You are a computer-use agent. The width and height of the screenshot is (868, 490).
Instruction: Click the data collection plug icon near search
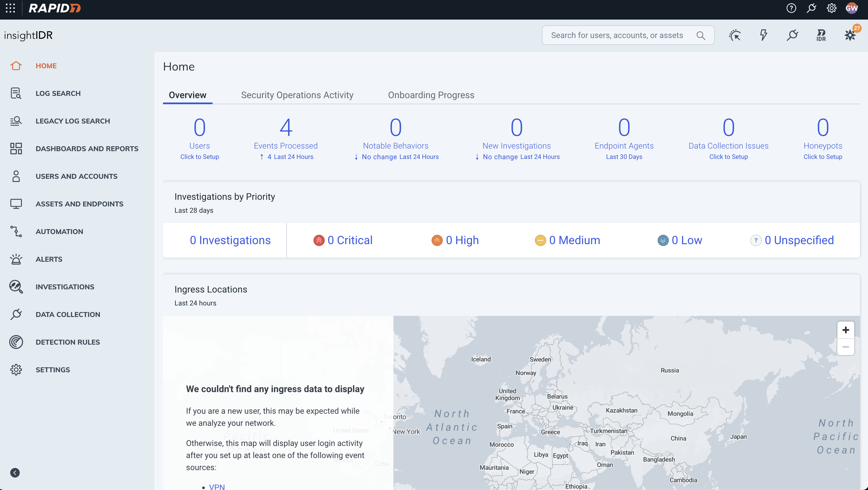click(x=793, y=35)
